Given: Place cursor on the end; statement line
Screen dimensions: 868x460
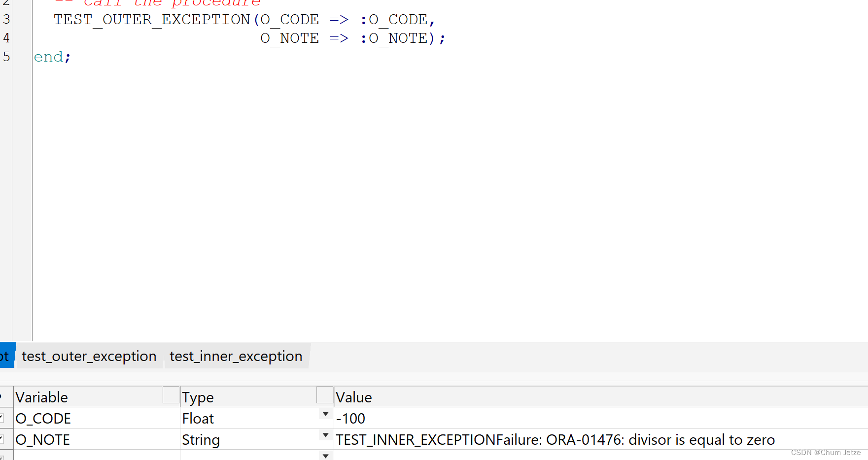Looking at the screenshot, I should pos(51,56).
